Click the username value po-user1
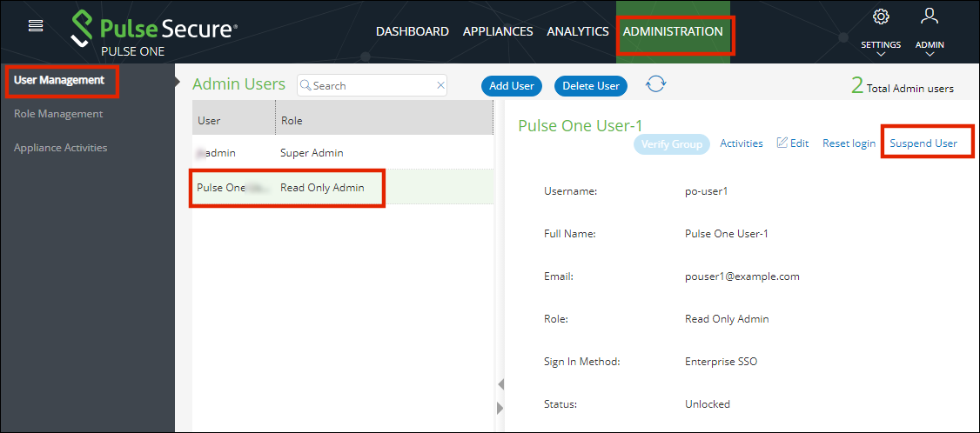980x433 pixels. pyautogui.click(x=706, y=191)
